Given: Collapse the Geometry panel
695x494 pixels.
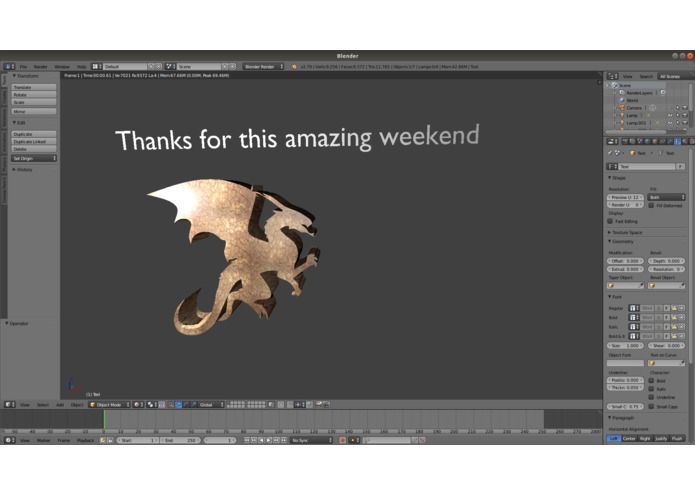Looking at the screenshot, I should pos(621,241).
